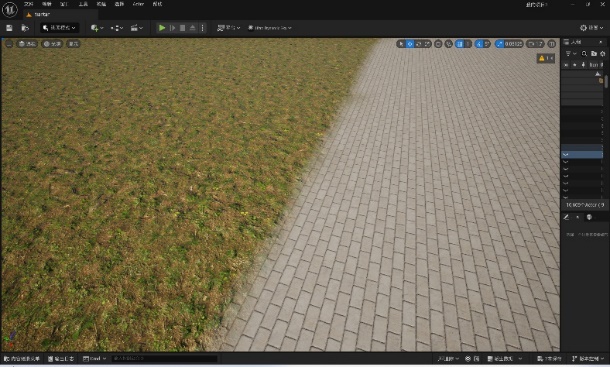Open play options three-dots menu
This screenshot has width=610, height=367.
pos(202,28)
